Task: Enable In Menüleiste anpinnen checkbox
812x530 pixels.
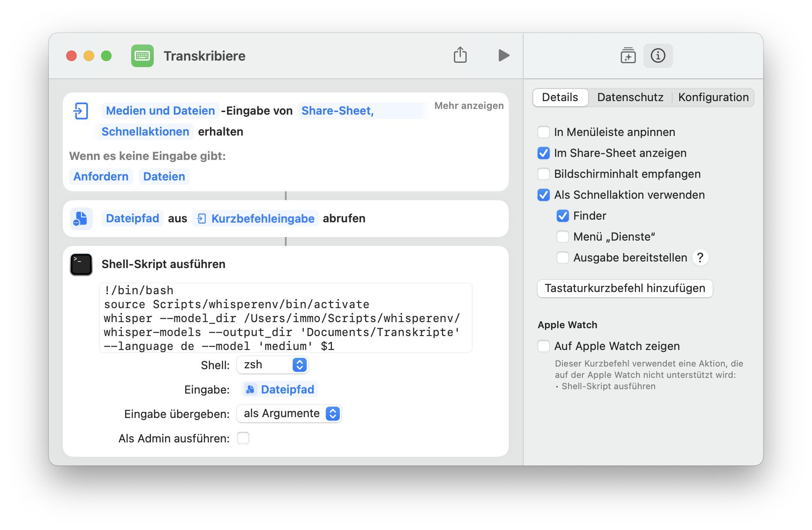Action: [544, 132]
